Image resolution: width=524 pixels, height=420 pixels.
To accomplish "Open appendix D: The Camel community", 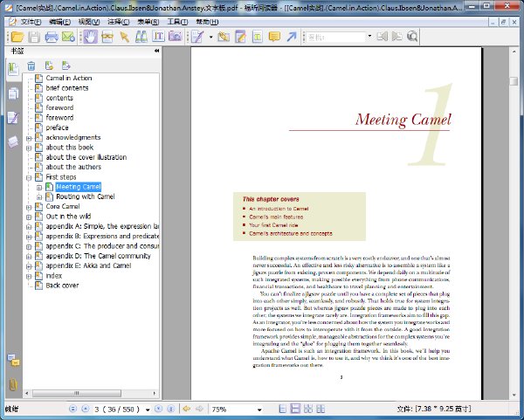I will (98, 256).
